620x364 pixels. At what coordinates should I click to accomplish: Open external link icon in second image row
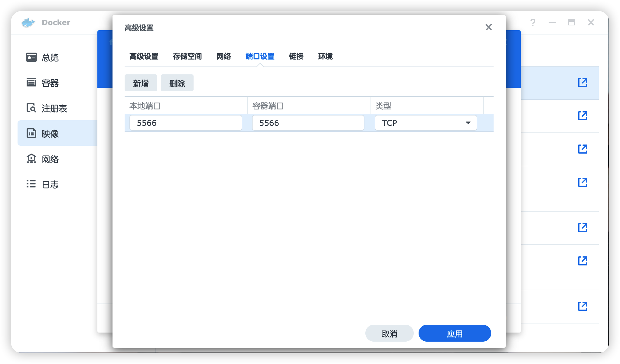tap(583, 116)
